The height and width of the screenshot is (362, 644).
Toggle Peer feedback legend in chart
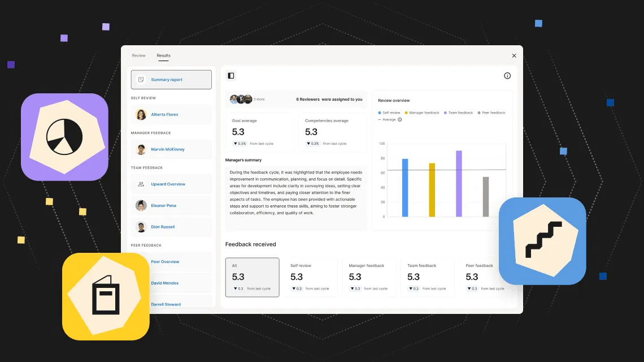[491, 113]
